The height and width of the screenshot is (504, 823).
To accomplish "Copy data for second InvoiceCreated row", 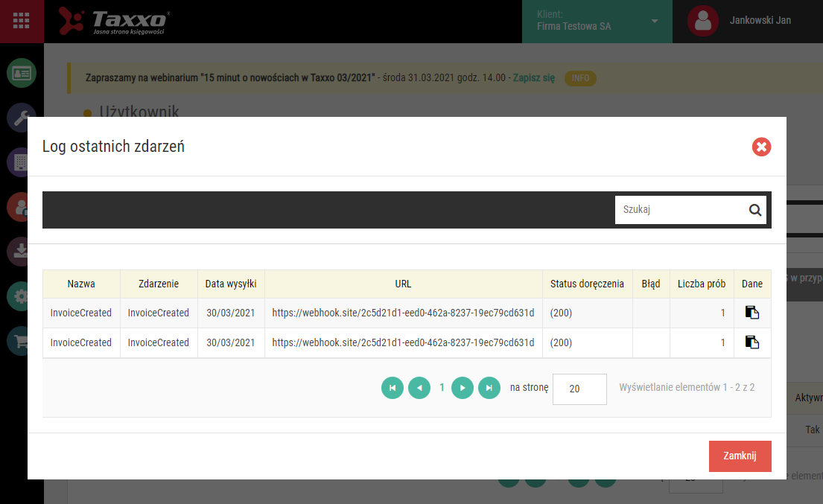I will click(751, 342).
